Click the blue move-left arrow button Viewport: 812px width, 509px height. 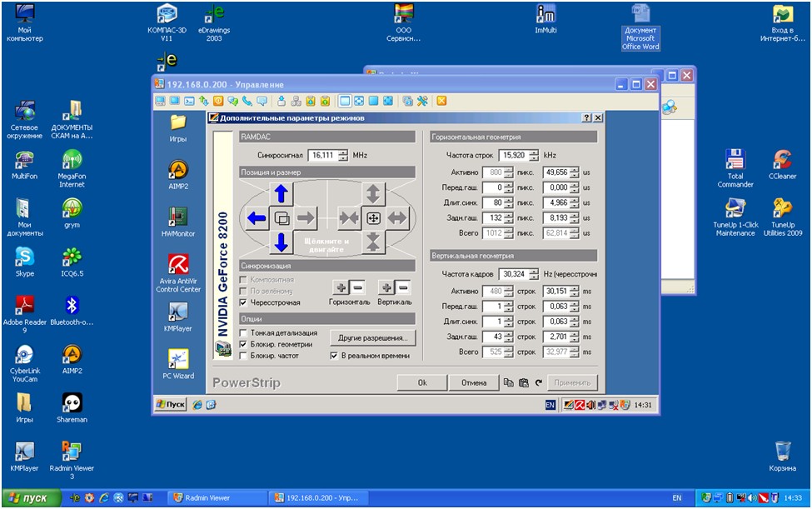pos(257,219)
